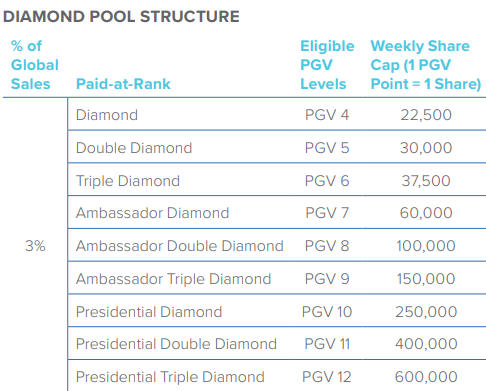Select the Ambassador Triple Diamond rank
The width and height of the screenshot is (486, 391).
pyautogui.click(x=174, y=279)
